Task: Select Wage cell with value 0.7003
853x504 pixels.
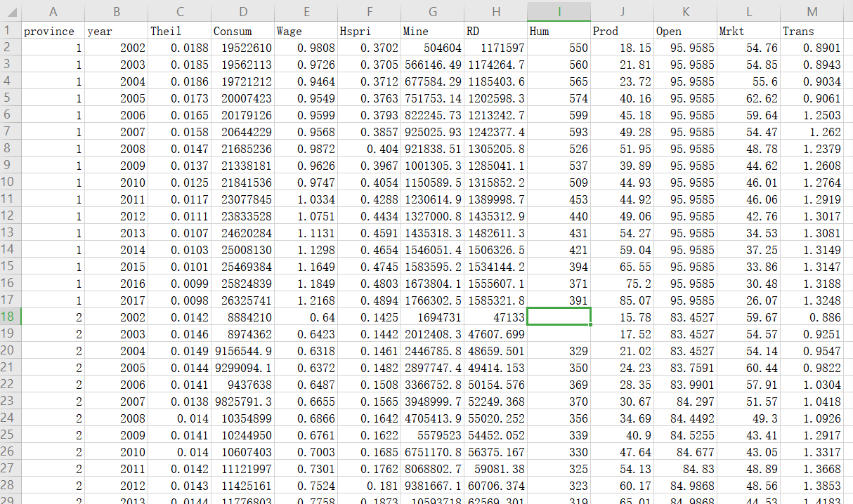Action: pos(306,452)
